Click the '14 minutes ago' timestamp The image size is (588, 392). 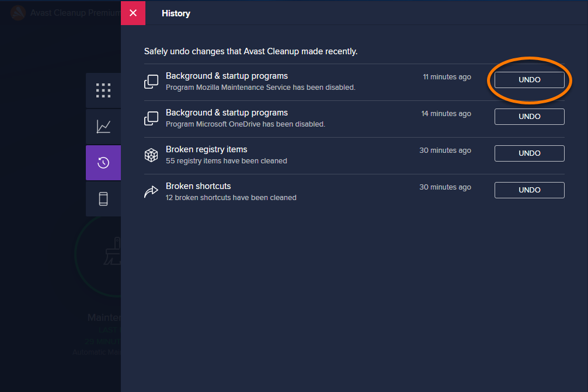tap(446, 114)
